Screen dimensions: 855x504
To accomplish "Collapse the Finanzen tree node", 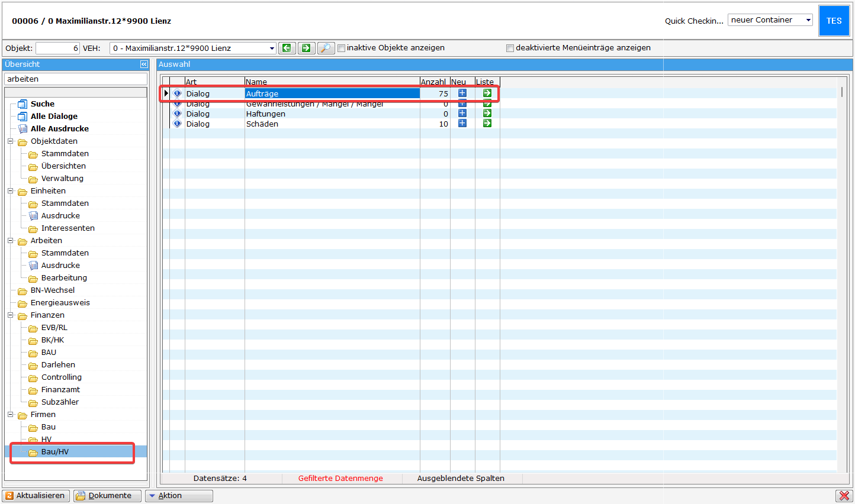I will click(x=11, y=315).
